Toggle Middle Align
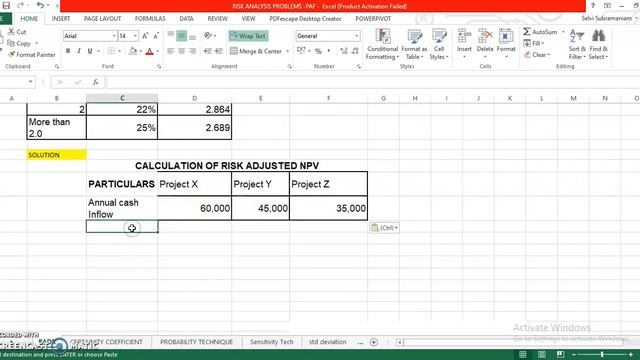This screenshot has height=360, width=640. 181,36
